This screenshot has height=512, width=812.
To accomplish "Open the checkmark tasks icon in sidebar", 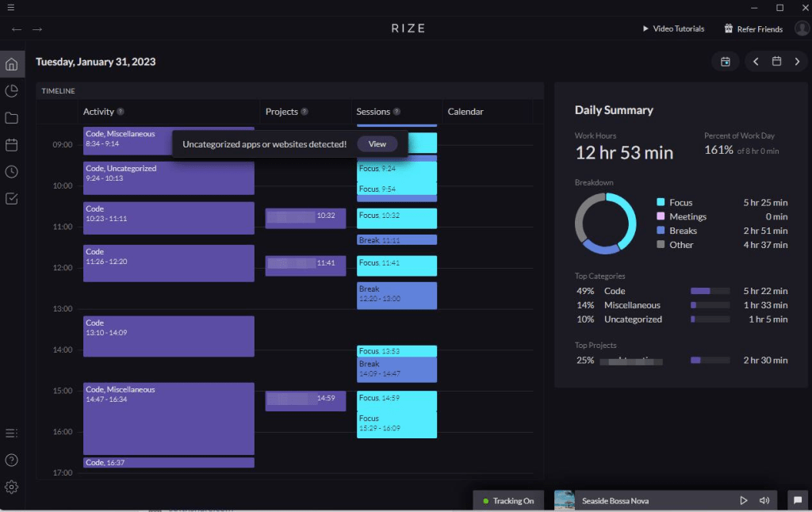I will (12, 199).
